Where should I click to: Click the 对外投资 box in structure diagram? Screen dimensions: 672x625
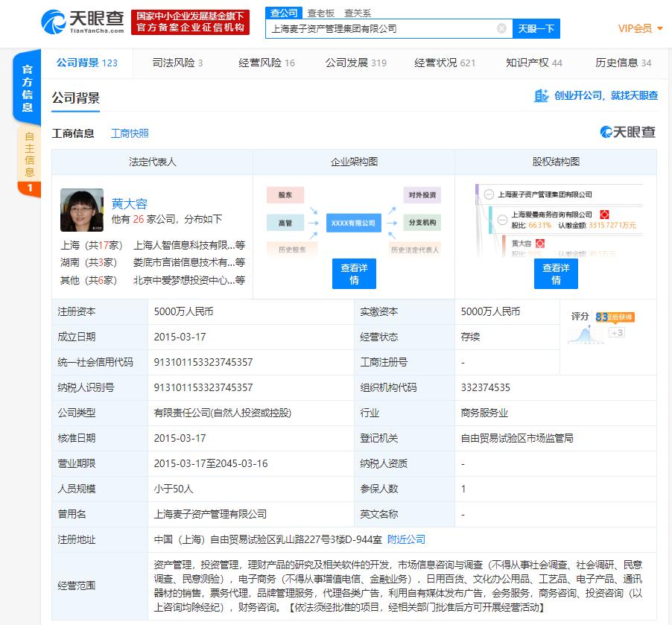pos(422,195)
